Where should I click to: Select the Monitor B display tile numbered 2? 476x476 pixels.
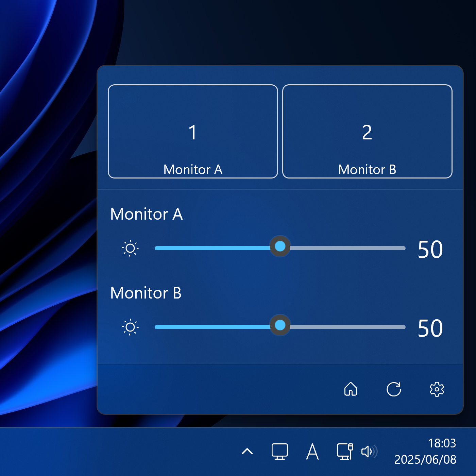coord(367,131)
